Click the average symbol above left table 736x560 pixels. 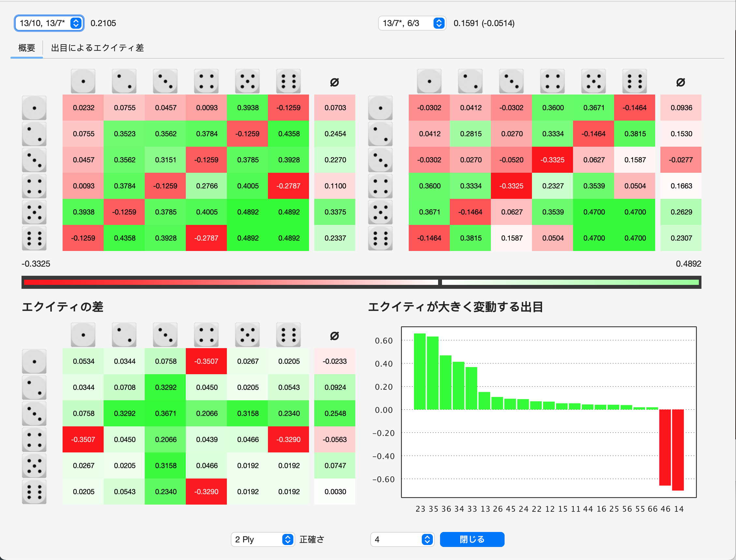(x=334, y=82)
